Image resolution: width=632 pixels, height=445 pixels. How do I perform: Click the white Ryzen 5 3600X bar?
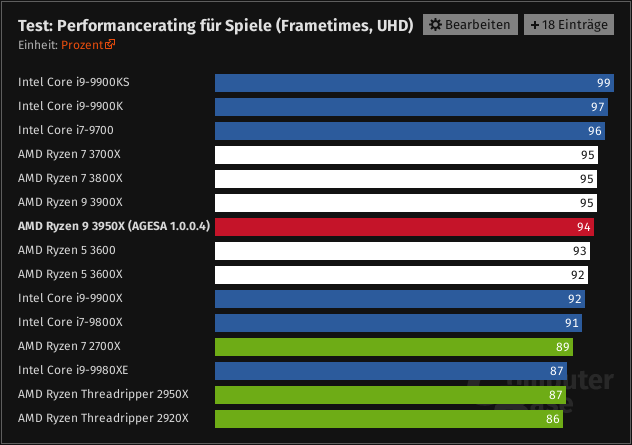pos(401,275)
